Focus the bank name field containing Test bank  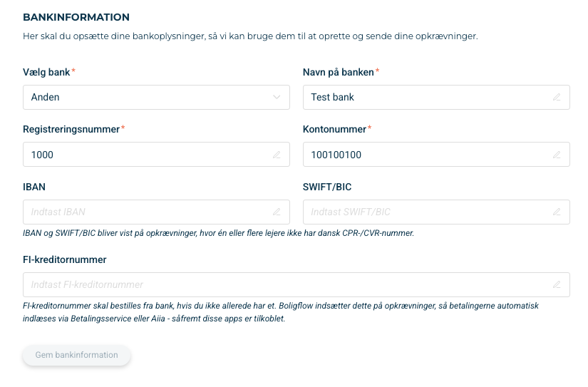tap(436, 98)
